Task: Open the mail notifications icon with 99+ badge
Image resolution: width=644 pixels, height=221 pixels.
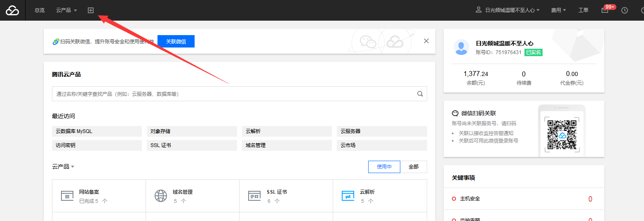Action: point(605,10)
